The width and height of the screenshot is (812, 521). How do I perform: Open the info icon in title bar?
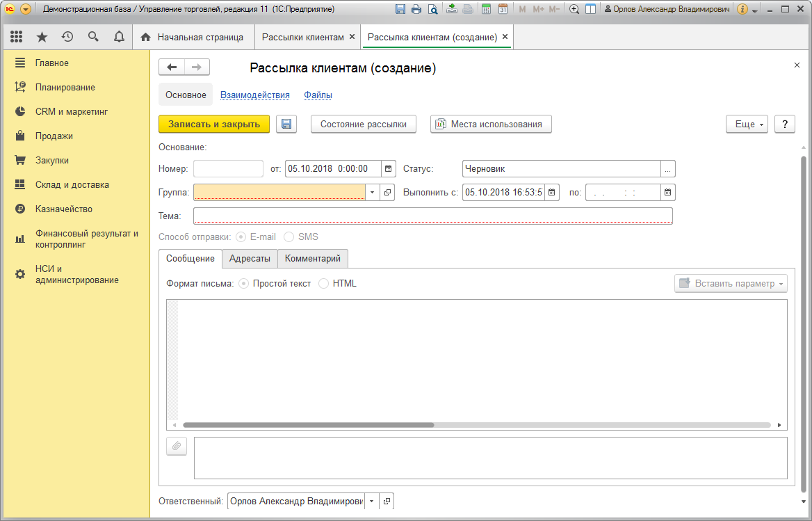pyautogui.click(x=742, y=9)
